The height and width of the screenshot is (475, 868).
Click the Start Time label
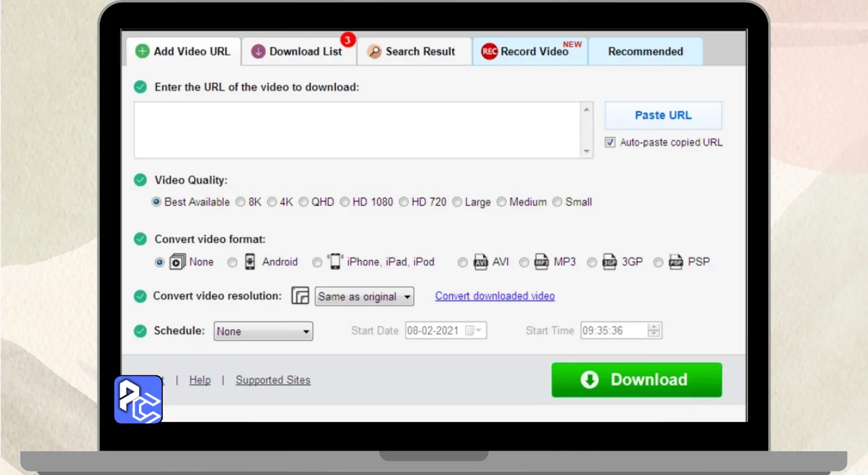[550, 330]
